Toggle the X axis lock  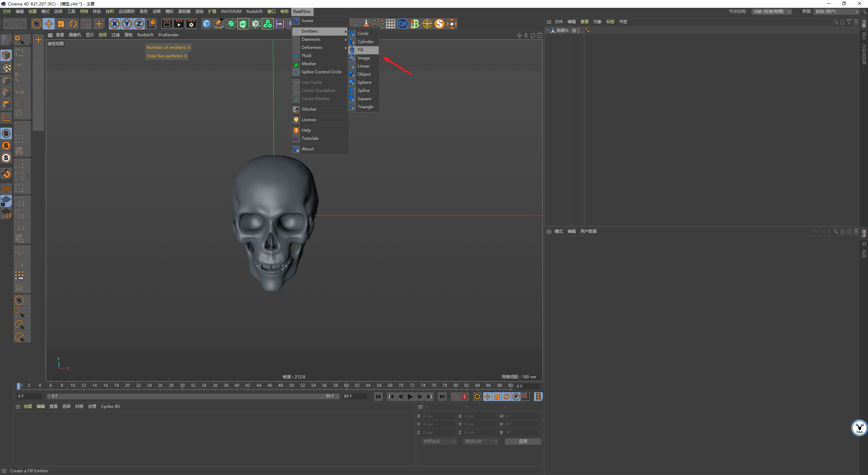click(x=115, y=24)
